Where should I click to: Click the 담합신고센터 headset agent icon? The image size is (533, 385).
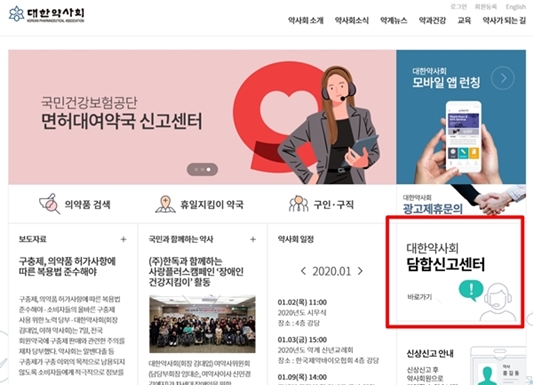click(498, 302)
